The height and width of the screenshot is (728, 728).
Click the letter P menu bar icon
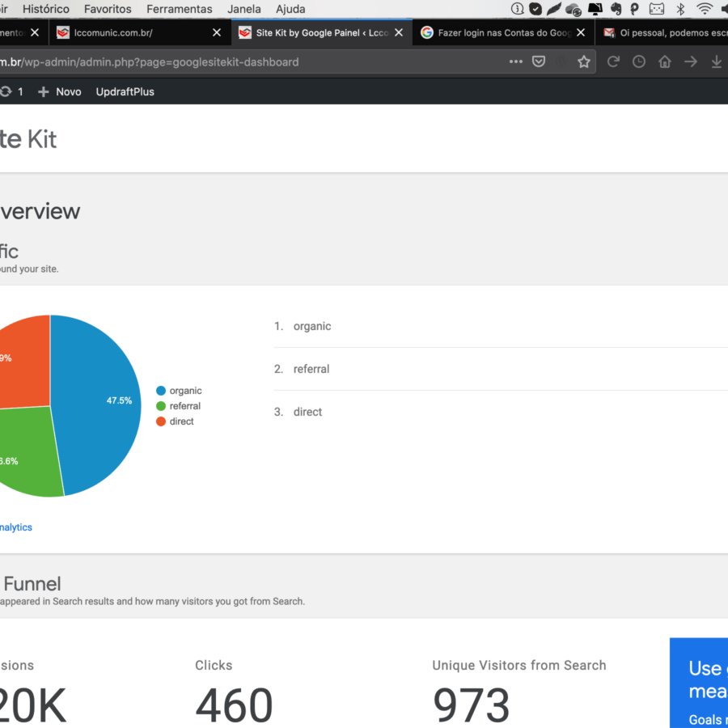click(x=634, y=9)
